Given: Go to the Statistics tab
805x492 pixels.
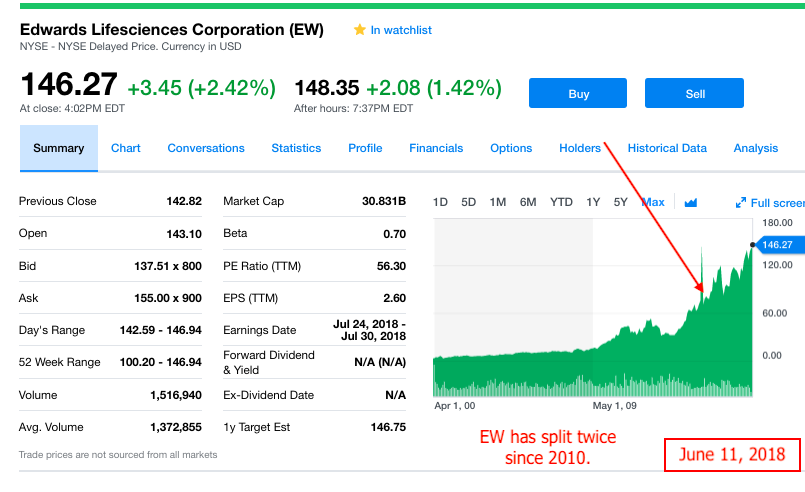Looking at the screenshot, I should [296, 148].
